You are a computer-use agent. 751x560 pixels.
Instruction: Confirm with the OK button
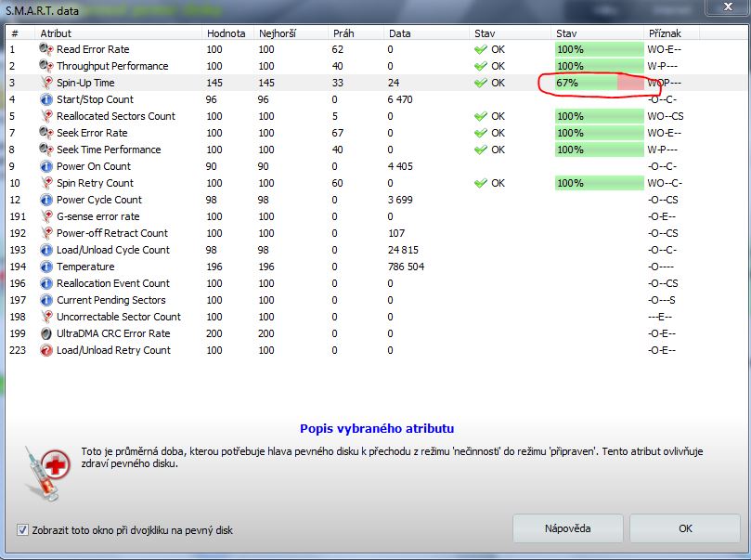click(684, 528)
